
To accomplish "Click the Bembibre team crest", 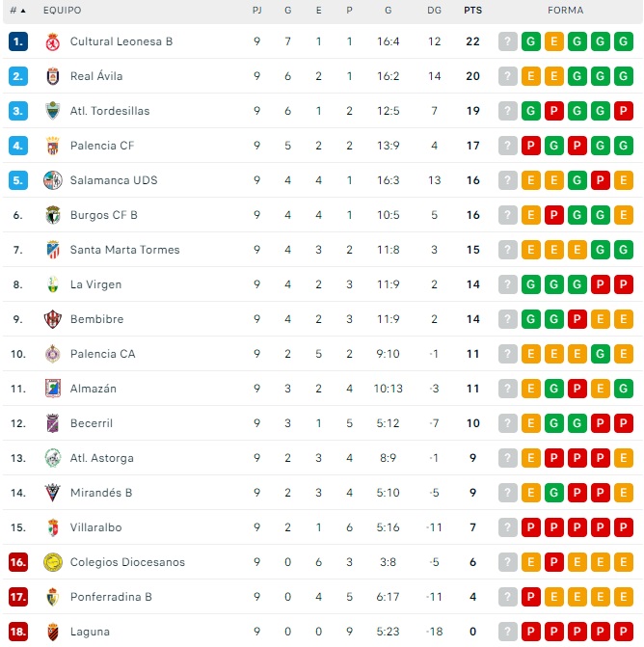I will coord(53,319).
